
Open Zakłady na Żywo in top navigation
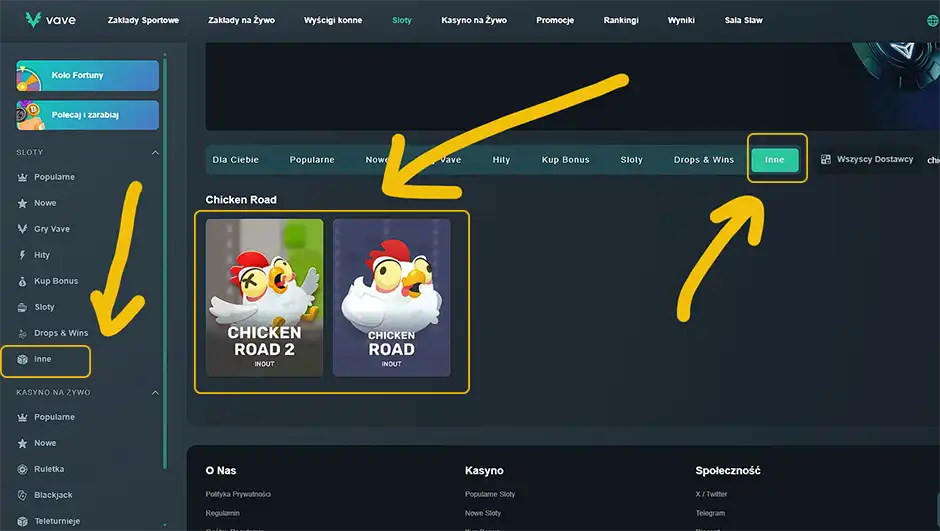point(242,20)
